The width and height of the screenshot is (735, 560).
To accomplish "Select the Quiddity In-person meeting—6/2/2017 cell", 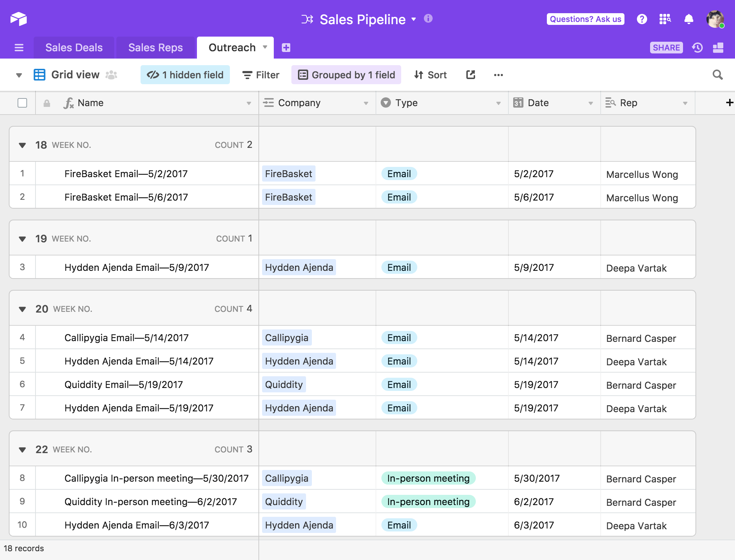I will (x=147, y=501).
